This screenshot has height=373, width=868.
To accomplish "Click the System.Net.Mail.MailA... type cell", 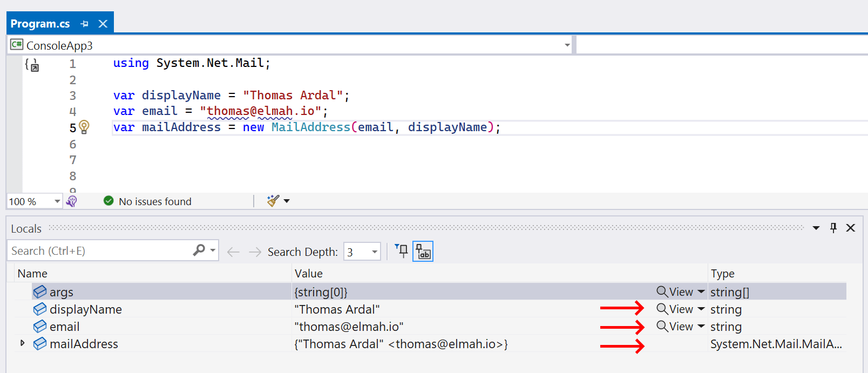I will click(x=776, y=344).
